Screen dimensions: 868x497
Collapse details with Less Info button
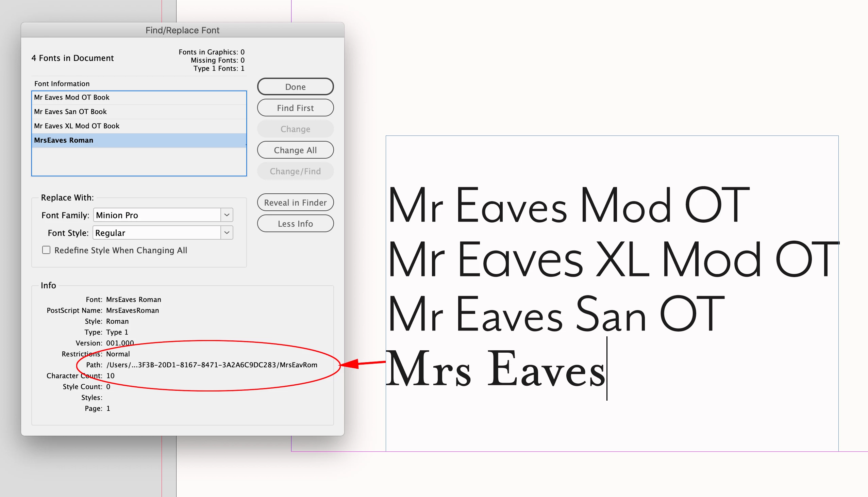(x=295, y=224)
